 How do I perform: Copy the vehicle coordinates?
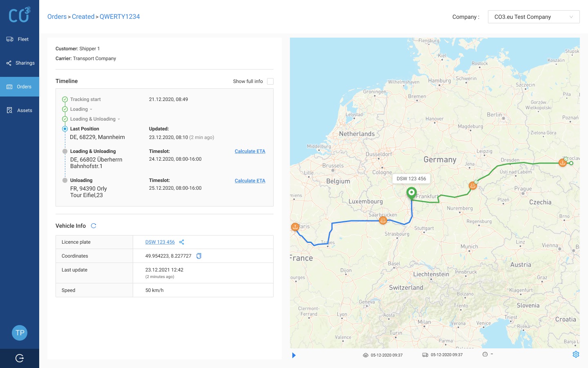click(x=199, y=256)
